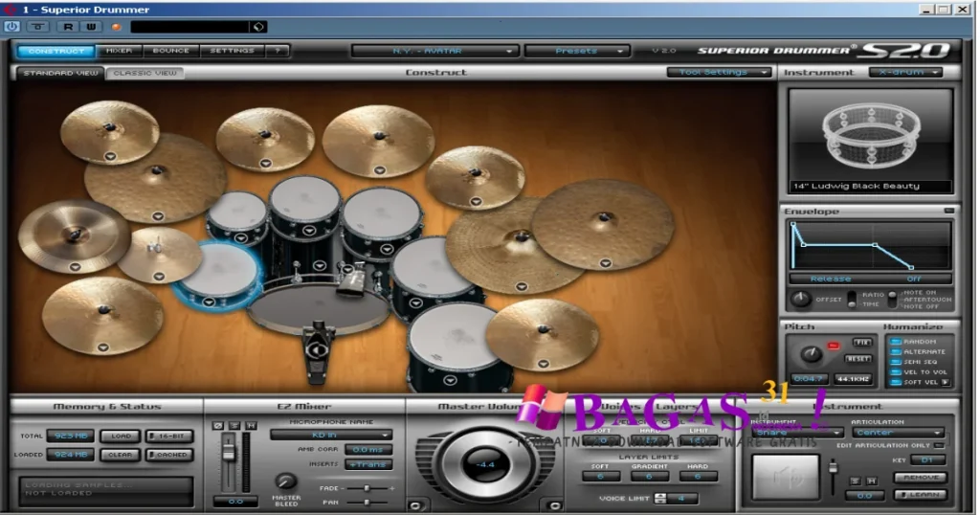The height and width of the screenshot is (515, 980).
Task: Toggle the red pitch enable indicator
Action: coord(834,345)
